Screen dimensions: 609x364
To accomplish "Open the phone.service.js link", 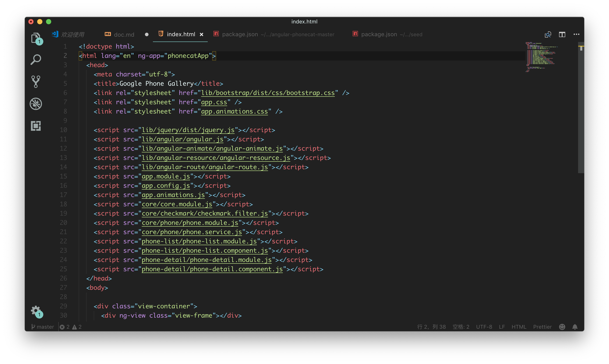I will click(x=192, y=232).
